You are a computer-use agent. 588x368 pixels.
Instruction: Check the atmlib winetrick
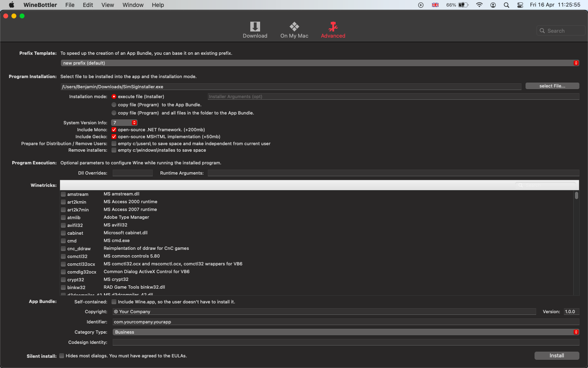[63, 218]
